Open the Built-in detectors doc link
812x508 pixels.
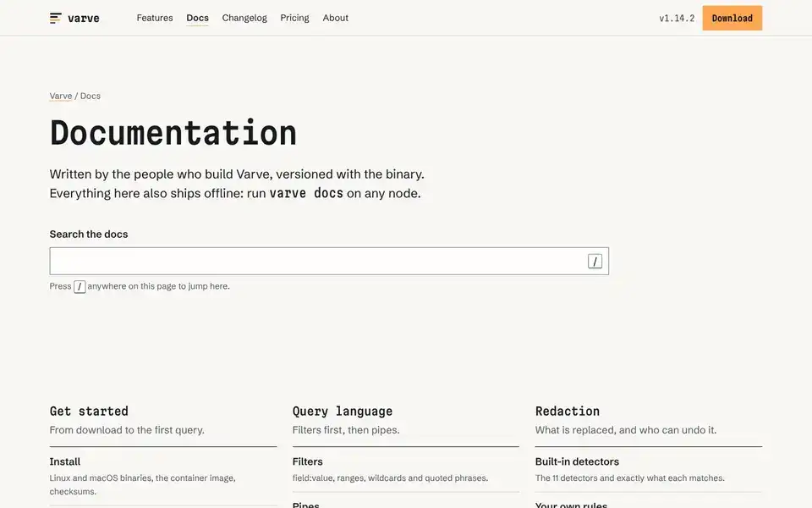pyautogui.click(x=577, y=462)
